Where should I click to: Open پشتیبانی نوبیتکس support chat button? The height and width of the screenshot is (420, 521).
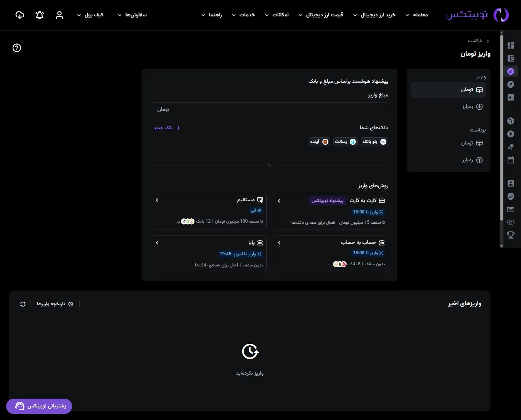39,406
